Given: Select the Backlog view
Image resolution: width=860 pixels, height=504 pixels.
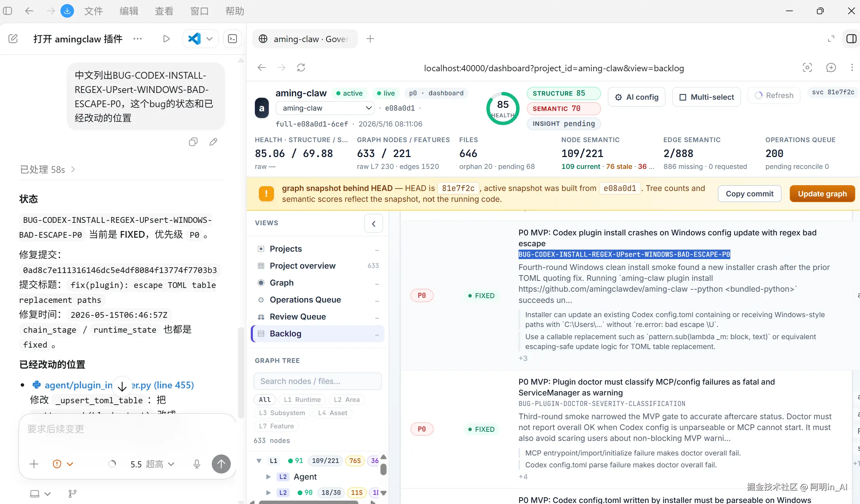Looking at the screenshot, I should click(x=318, y=333).
